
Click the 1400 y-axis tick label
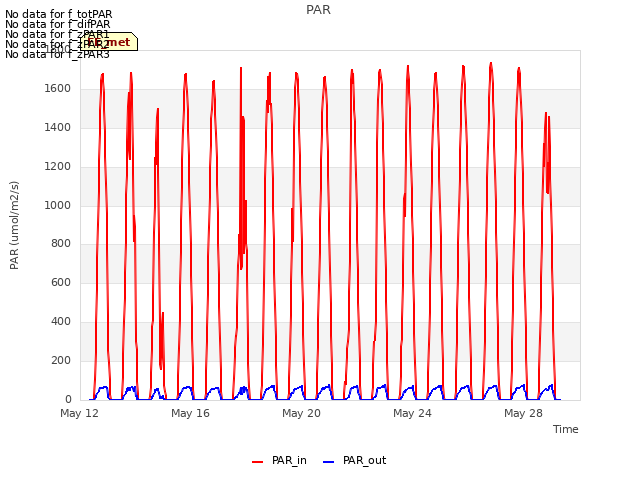58,128
